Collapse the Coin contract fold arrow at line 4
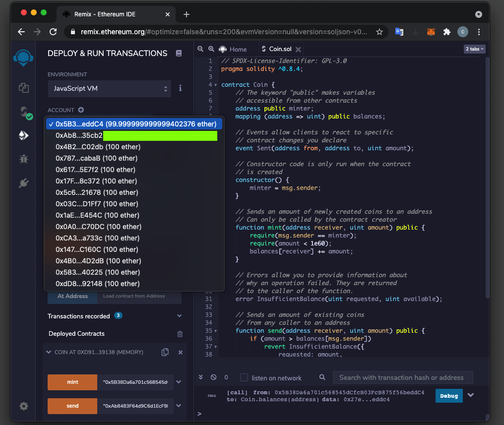Screen dimensions: 504x425 tap(216, 85)
